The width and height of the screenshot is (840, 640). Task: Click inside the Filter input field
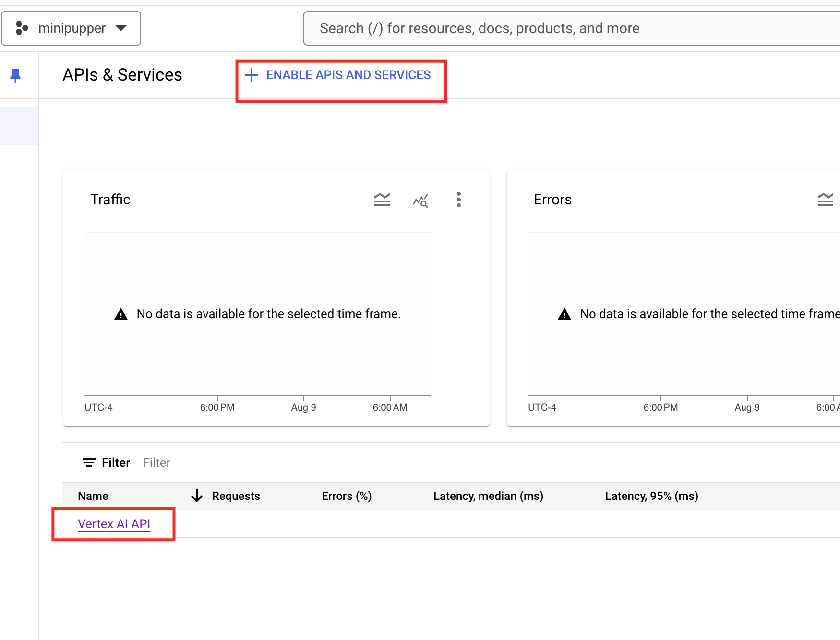coord(156,462)
